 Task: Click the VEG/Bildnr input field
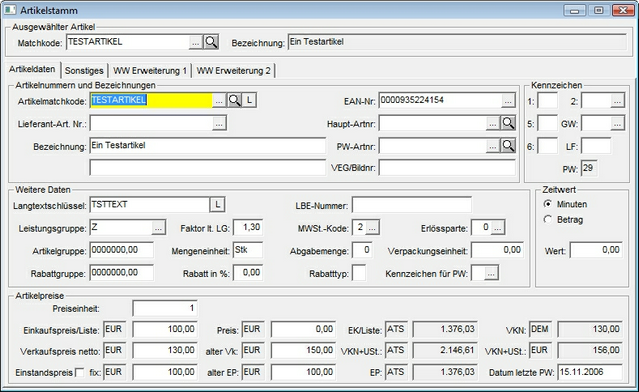tap(447, 167)
